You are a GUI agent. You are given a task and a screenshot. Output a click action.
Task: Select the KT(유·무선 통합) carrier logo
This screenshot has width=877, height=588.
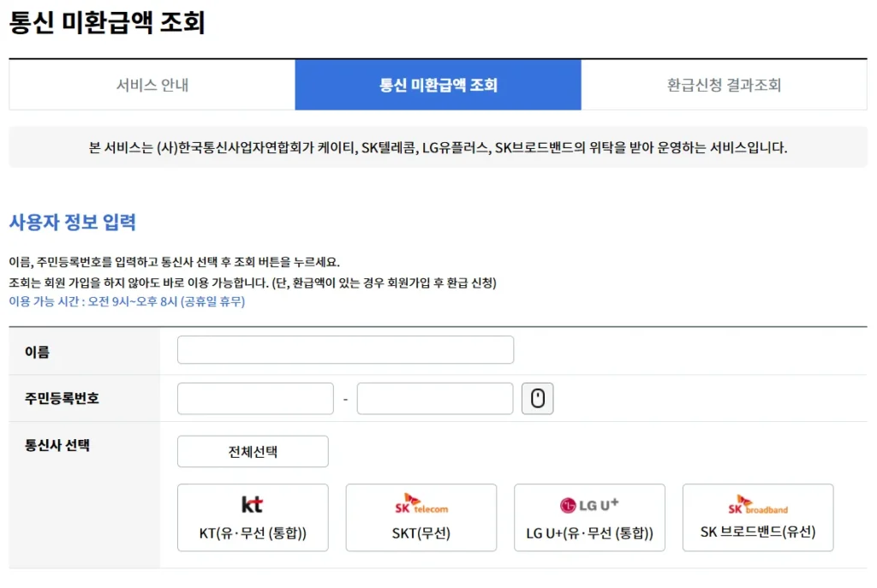pos(253,517)
